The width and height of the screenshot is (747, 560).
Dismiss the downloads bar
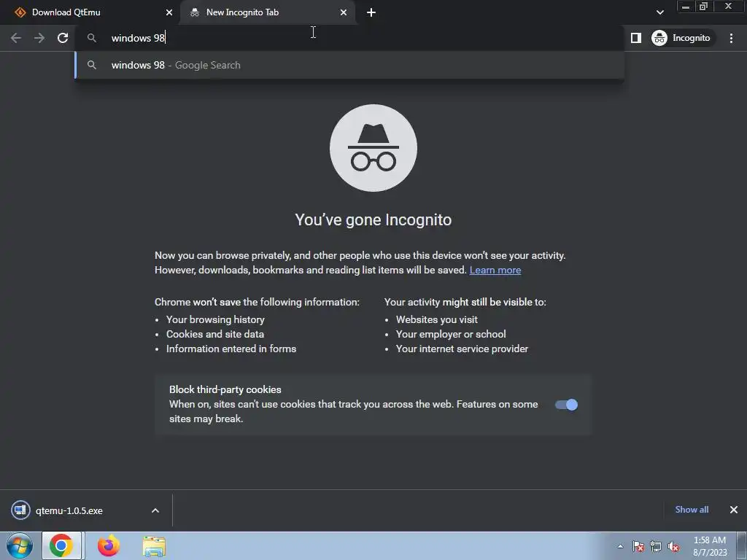[x=734, y=510]
